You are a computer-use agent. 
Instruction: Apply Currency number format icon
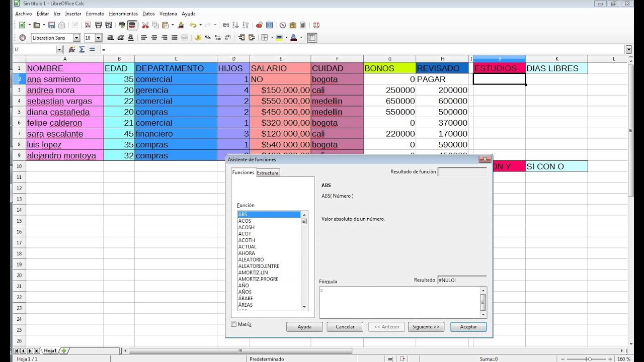pos(198,38)
